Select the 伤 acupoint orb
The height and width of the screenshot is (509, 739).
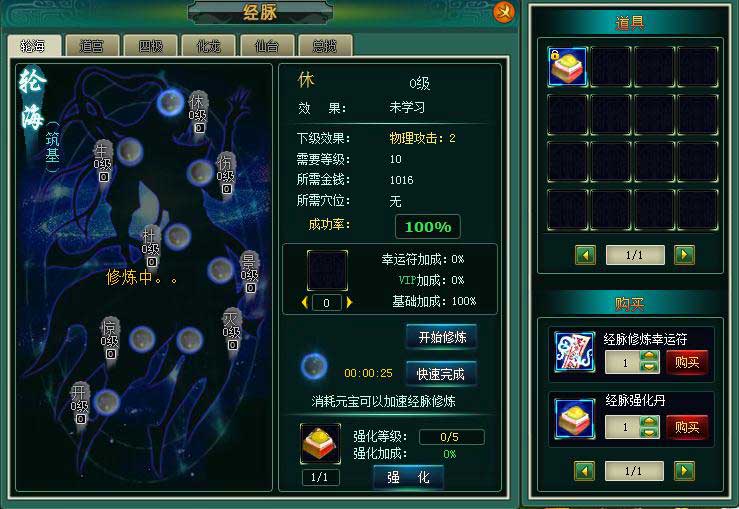(x=199, y=173)
